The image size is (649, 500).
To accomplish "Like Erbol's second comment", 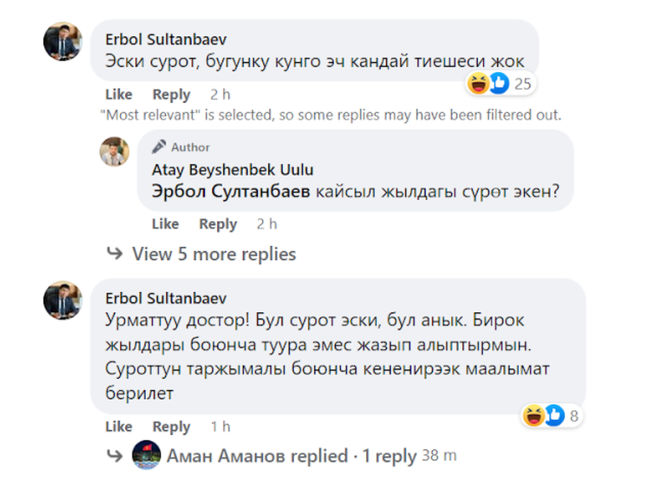I will click(x=118, y=426).
